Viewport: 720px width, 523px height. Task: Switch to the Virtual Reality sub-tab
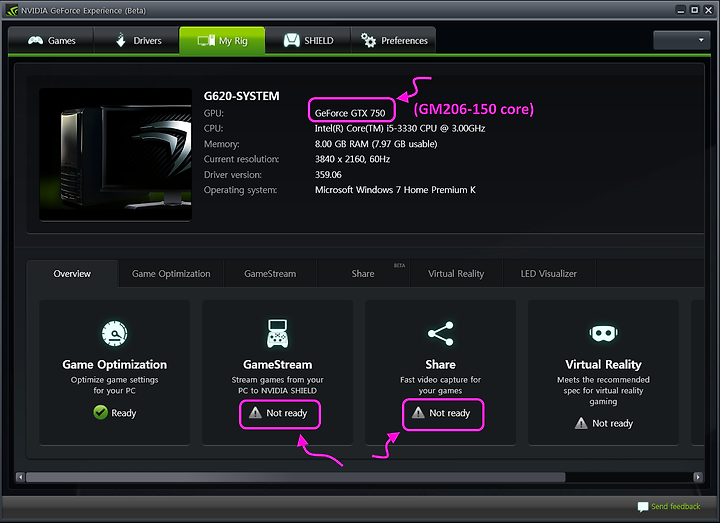pyautogui.click(x=456, y=274)
